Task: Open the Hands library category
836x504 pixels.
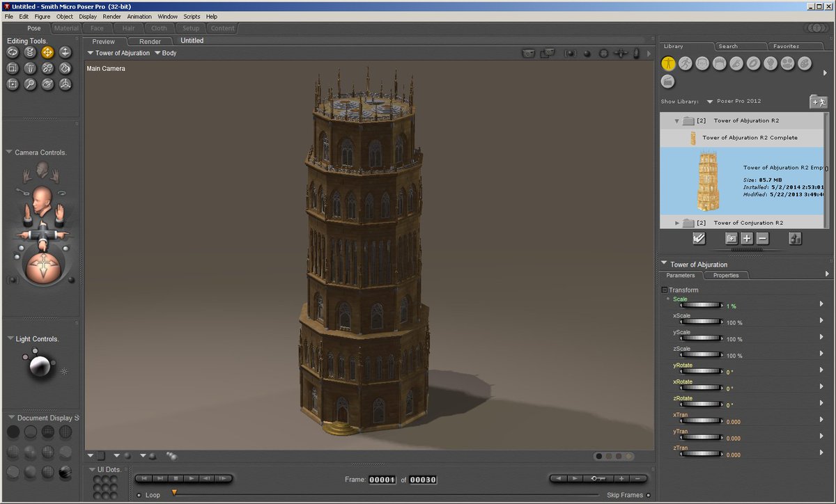Action: coord(736,63)
